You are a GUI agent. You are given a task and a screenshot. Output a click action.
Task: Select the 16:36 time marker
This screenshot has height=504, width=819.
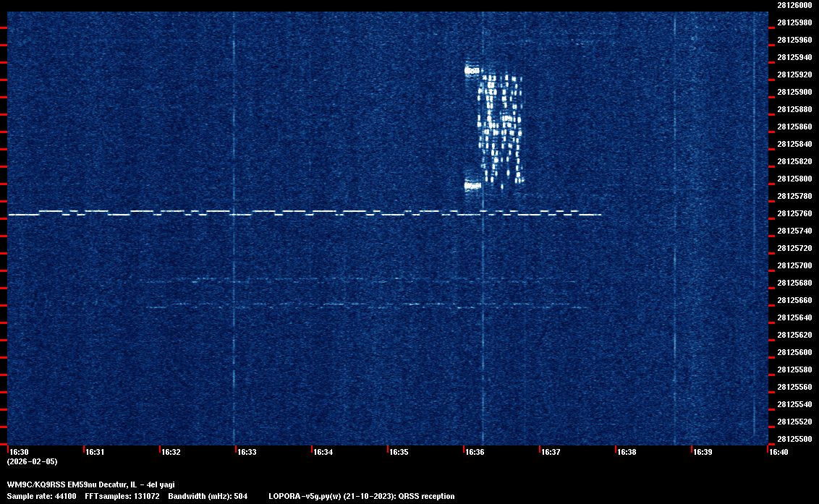(475, 452)
